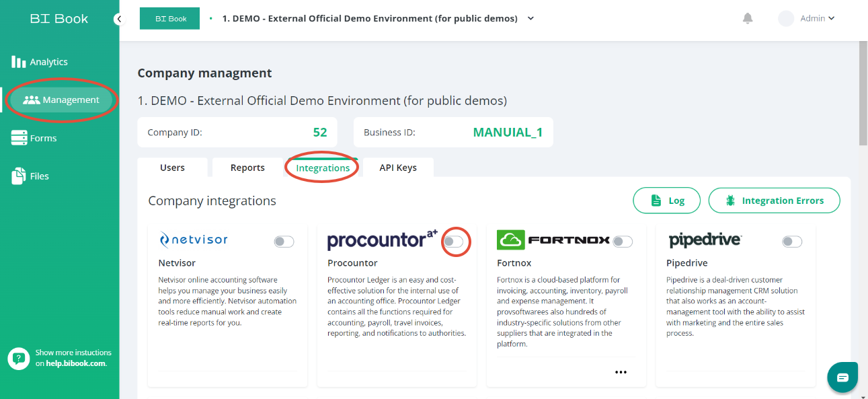Collapse the sidebar with the arrow
This screenshot has height=399, width=868.
click(x=119, y=19)
